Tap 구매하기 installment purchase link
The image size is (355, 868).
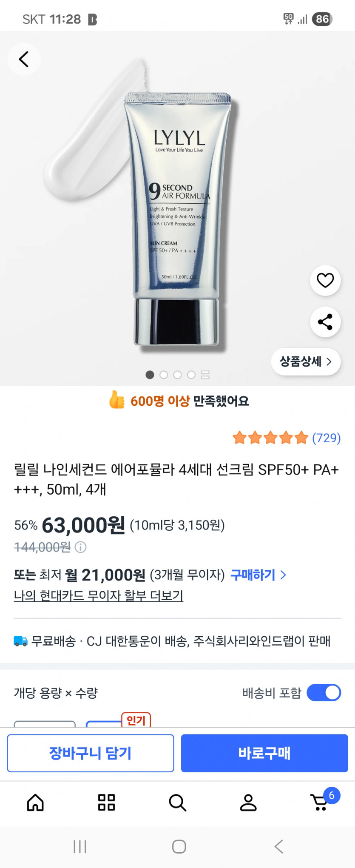pos(258,575)
